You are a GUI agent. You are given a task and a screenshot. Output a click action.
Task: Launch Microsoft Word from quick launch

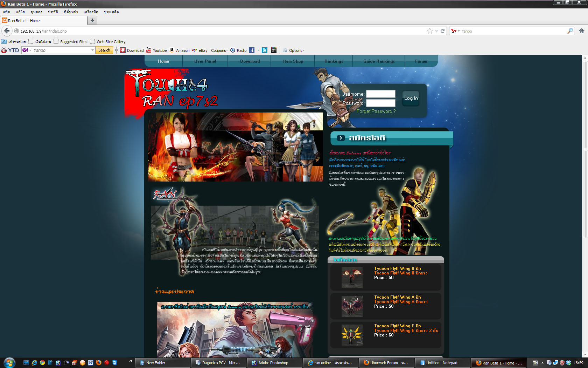point(91,363)
